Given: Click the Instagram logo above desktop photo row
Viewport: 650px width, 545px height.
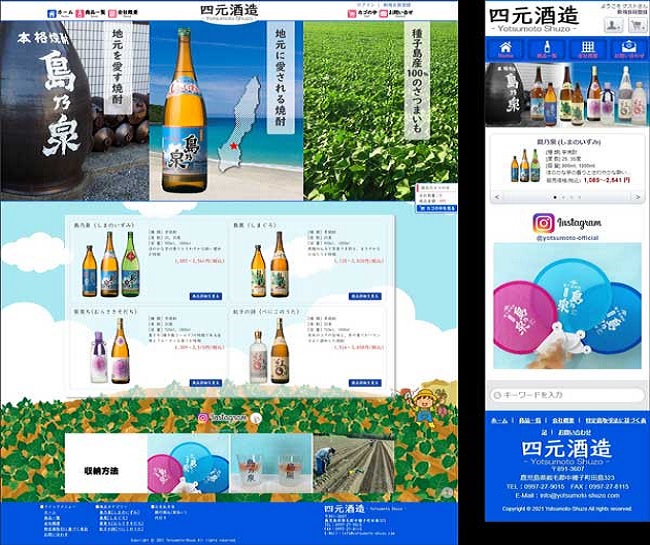Looking at the screenshot, I should click(222, 418).
